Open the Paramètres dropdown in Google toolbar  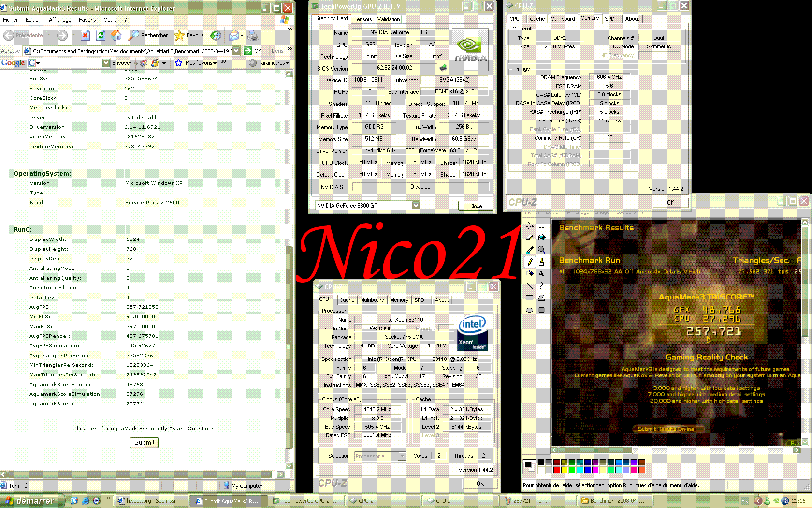(x=269, y=63)
